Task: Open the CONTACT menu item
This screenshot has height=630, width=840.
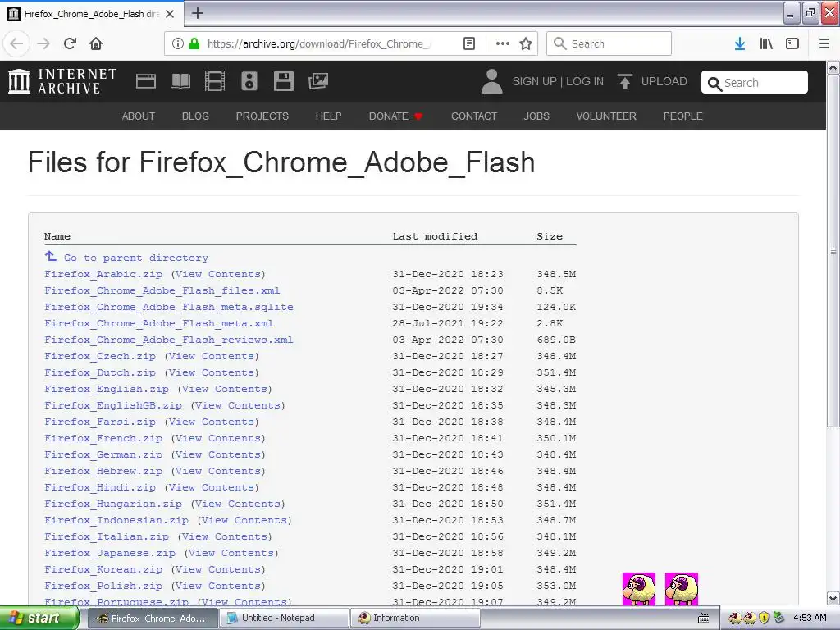Action: pos(473,116)
